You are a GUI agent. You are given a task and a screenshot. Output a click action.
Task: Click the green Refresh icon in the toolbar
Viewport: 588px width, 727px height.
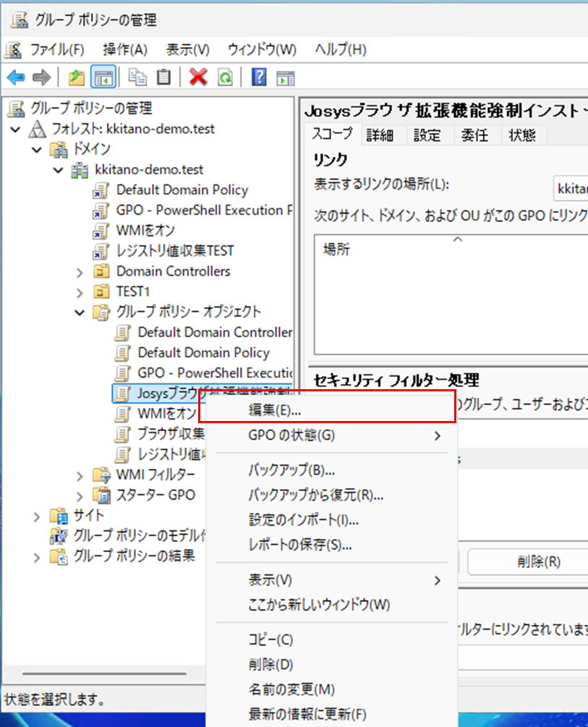pyautogui.click(x=226, y=77)
